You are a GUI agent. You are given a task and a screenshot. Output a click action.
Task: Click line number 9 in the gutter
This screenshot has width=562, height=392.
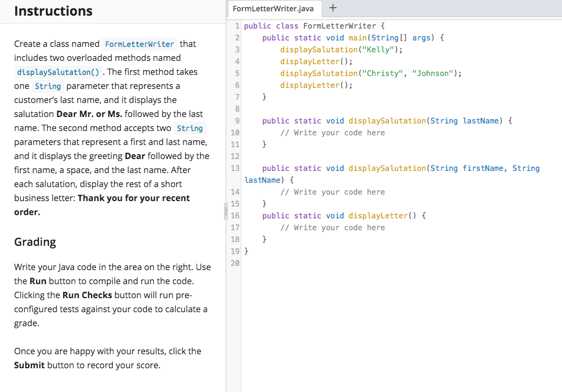click(x=236, y=120)
